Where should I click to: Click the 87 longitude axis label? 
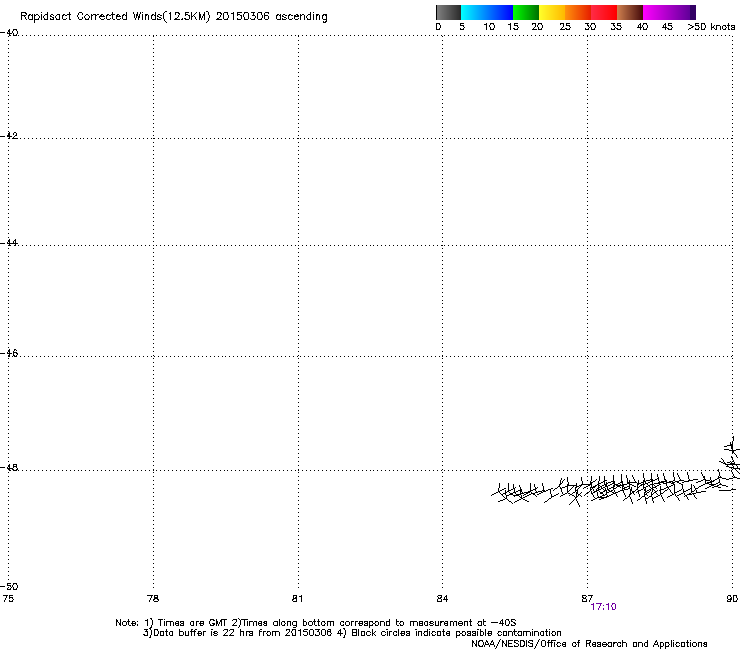[x=587, y=599]
